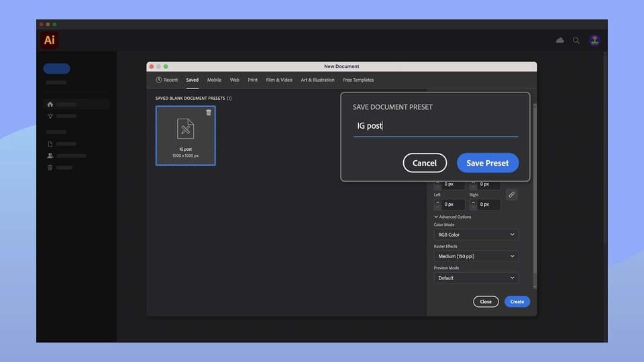Click the link margins chain icon

[x=511, y=194]
